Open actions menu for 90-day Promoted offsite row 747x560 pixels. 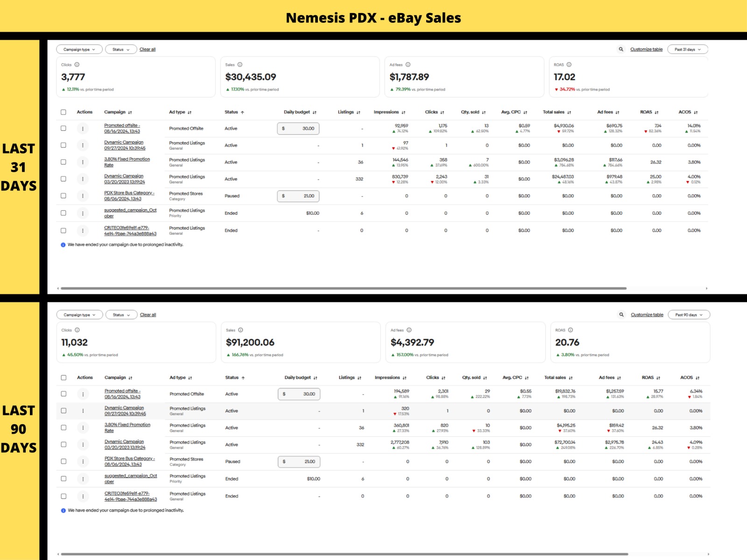pyautogui.click(x=83, y=394)
